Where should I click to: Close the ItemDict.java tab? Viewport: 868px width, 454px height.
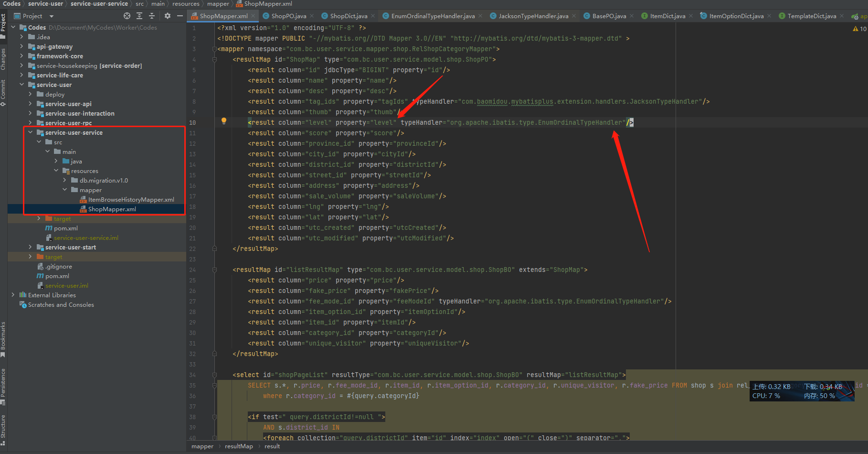point(691,16)
